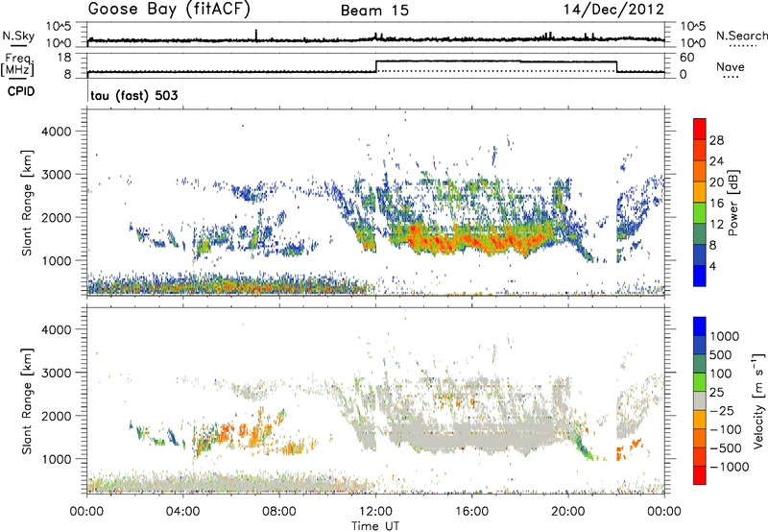Click the "Power [dB]" colorbar title
768x532 pixels.
(733, 203)
